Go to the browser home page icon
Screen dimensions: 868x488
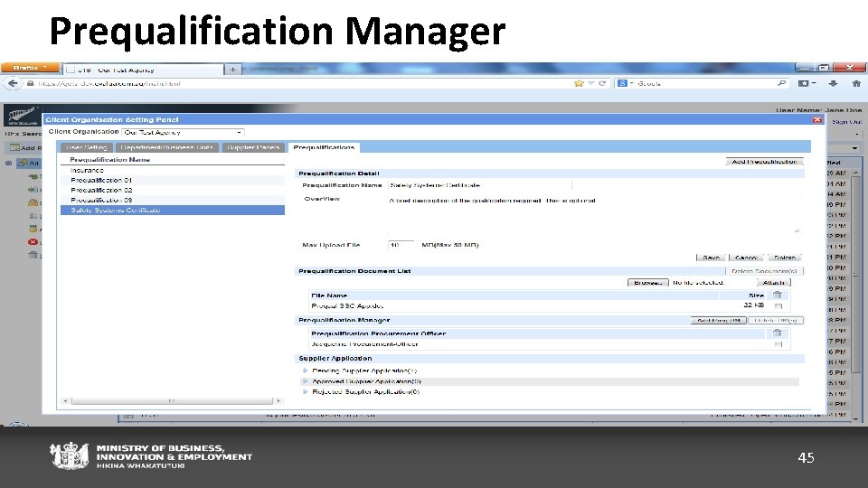point(856,83)
